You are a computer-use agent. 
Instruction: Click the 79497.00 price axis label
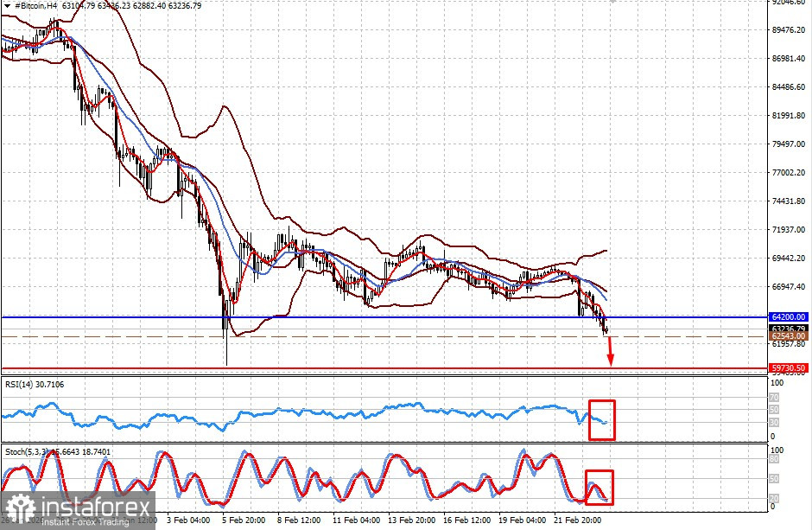[x=788, y=144]
